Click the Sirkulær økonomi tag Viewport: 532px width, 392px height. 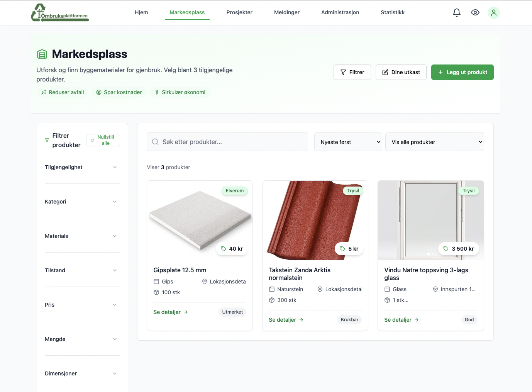point(180,92)
